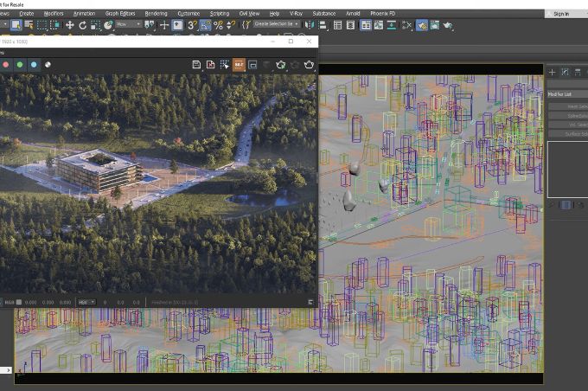Clear the frame buffer image
The image size is (588, 391).
[x=210, y=65]
